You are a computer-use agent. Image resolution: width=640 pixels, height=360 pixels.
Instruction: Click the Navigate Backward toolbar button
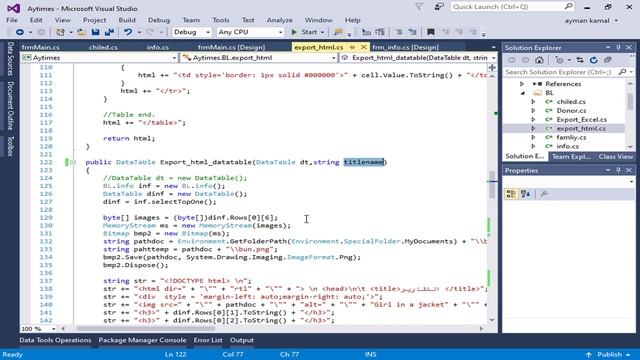(20, 32)
